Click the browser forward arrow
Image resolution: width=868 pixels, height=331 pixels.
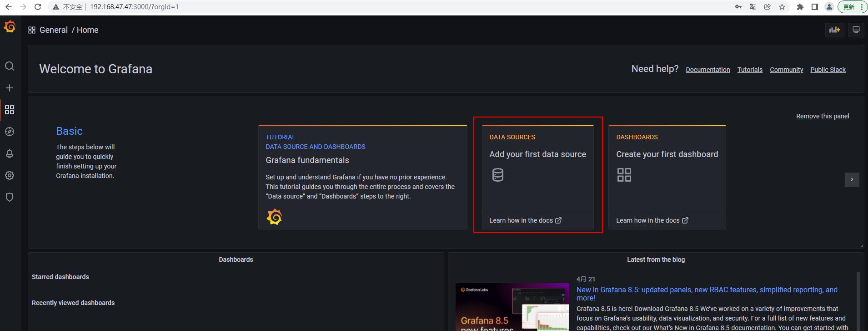tap(23, 7)
